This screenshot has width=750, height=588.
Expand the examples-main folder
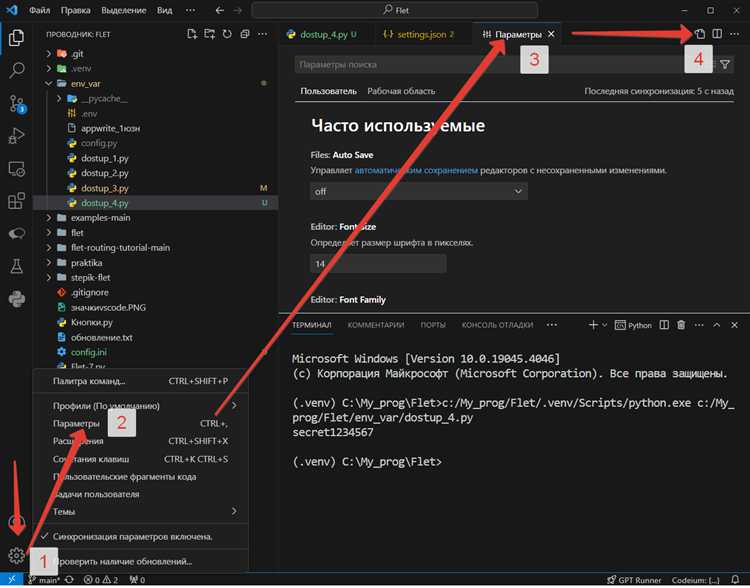click(48, 218)
